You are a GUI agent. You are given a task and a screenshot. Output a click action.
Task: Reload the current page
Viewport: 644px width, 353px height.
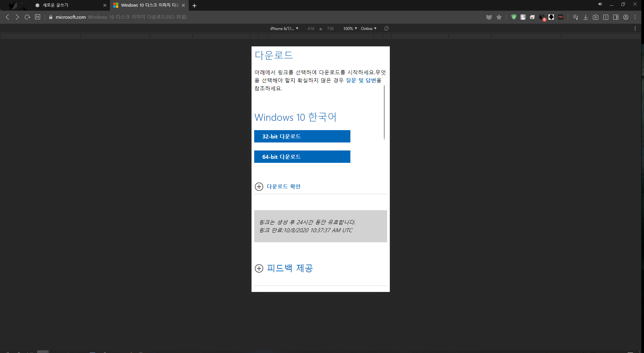pyautogui.click(x=27, y=17)
